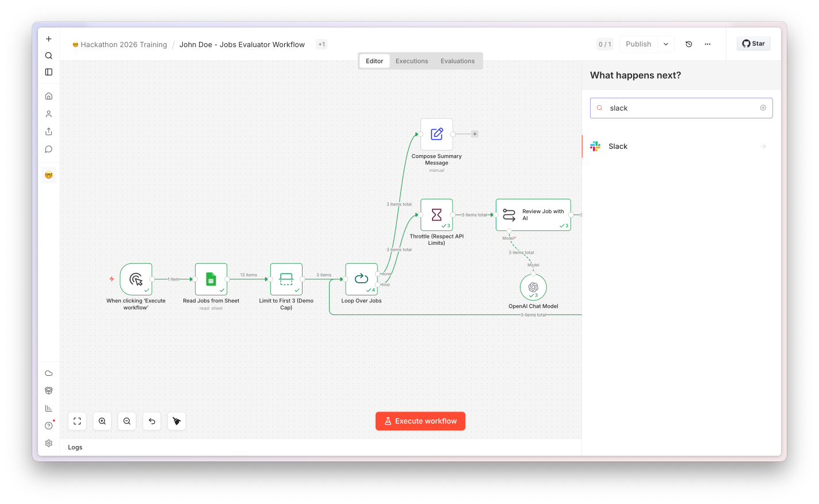
Task: Zoom out of the canvas
Action: point(127,421)
